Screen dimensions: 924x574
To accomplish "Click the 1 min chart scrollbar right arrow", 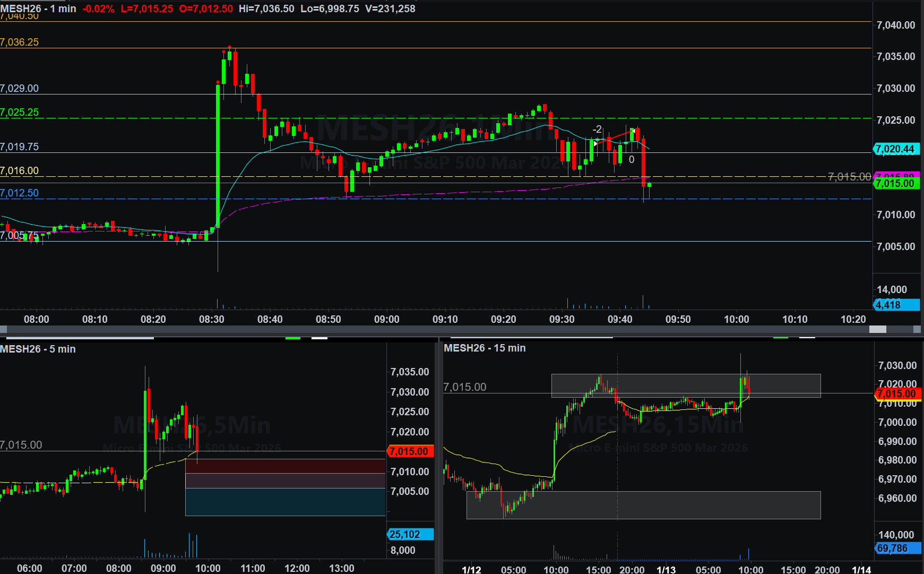I will click(917, 329).
